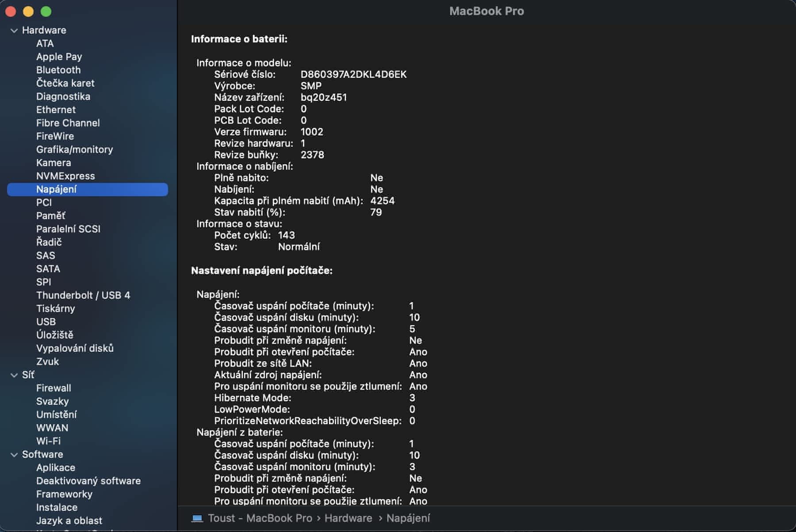Click the device name bq20z451
The width and height of the screenshot is (796, 532).
(x=324, y=97)
